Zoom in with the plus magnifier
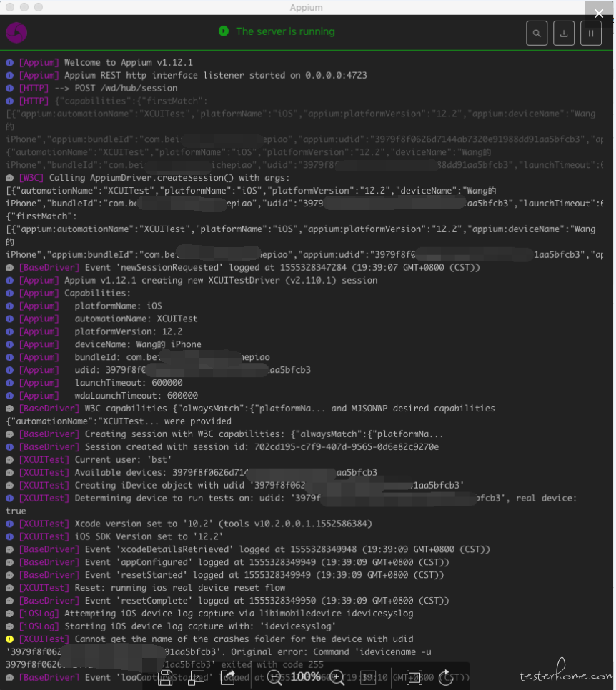616x690 pixels. tap(337, 677)
